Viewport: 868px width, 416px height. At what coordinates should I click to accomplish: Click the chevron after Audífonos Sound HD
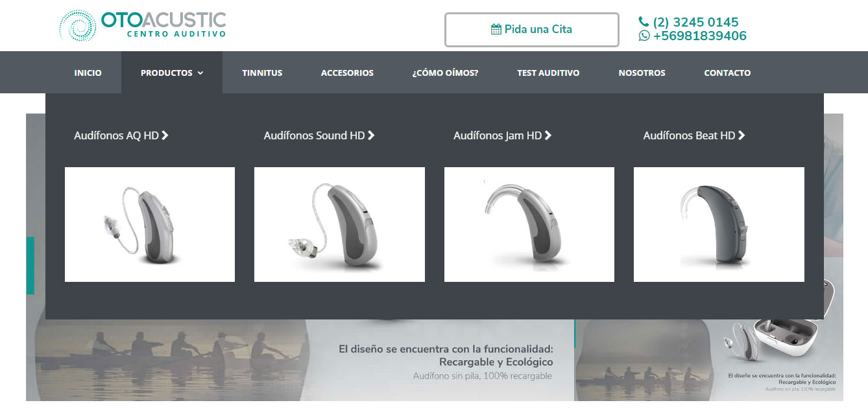371,135
